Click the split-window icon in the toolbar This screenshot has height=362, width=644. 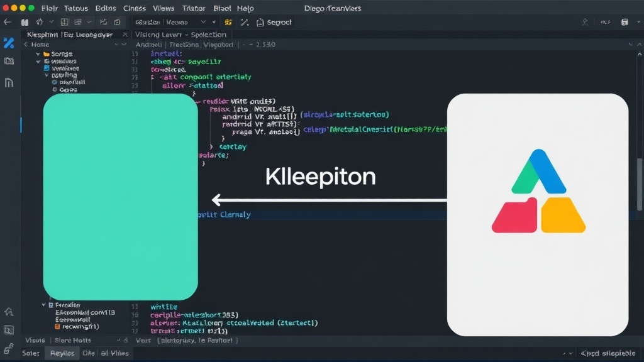click(x=77, y=22)
